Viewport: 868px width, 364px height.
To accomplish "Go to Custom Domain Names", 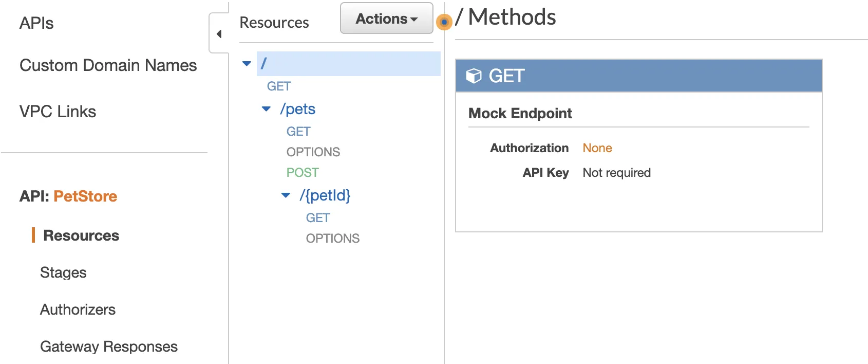I will click(108, 65).
